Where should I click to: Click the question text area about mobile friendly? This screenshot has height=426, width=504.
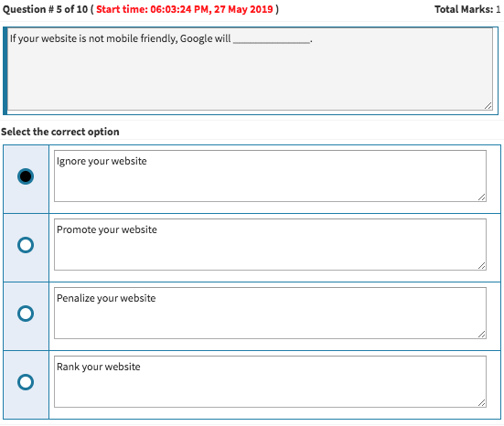point(250,69)
